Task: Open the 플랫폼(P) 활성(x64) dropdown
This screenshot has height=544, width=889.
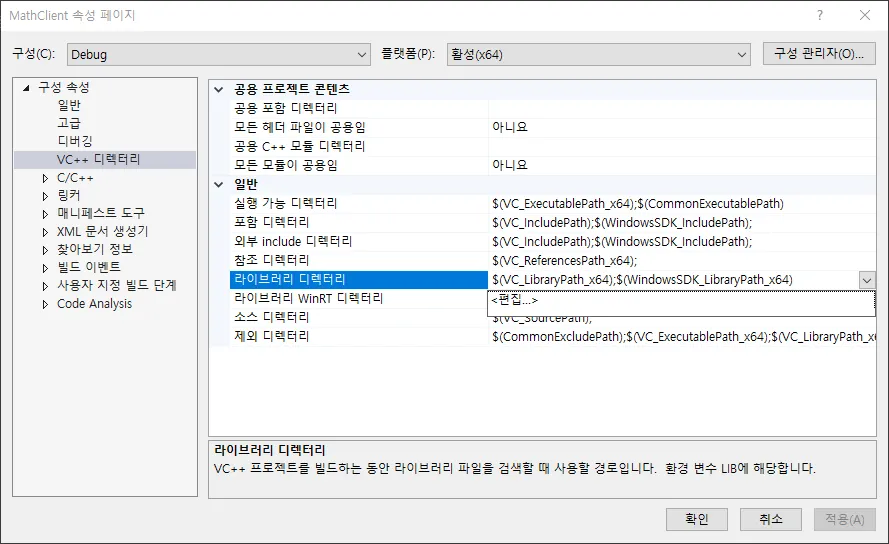Action: click(x=598, y=54)
